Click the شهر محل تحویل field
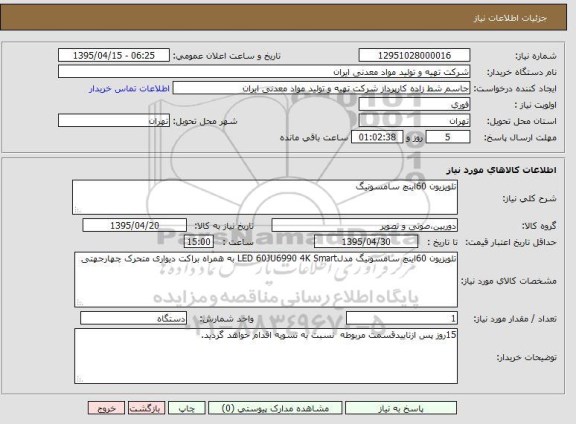The width and height of the screenshot is (576, 424). pyautogui.click(x=114, y=121)
